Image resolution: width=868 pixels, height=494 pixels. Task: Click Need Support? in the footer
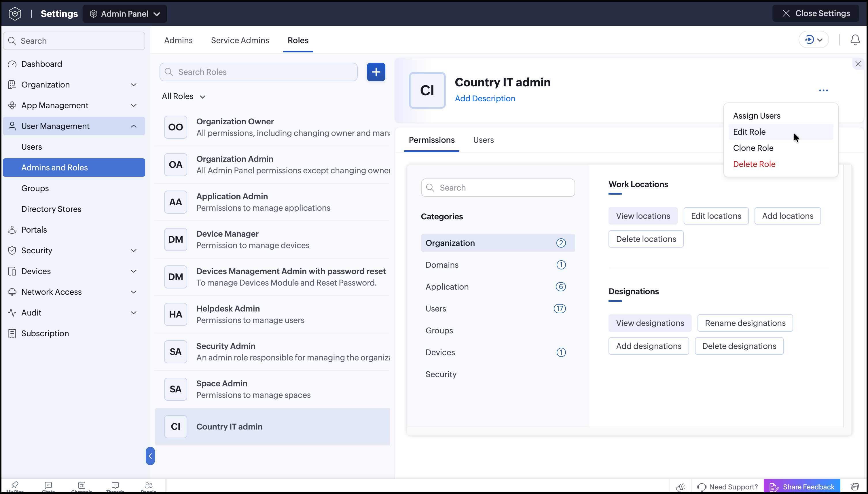coord(727,487)
